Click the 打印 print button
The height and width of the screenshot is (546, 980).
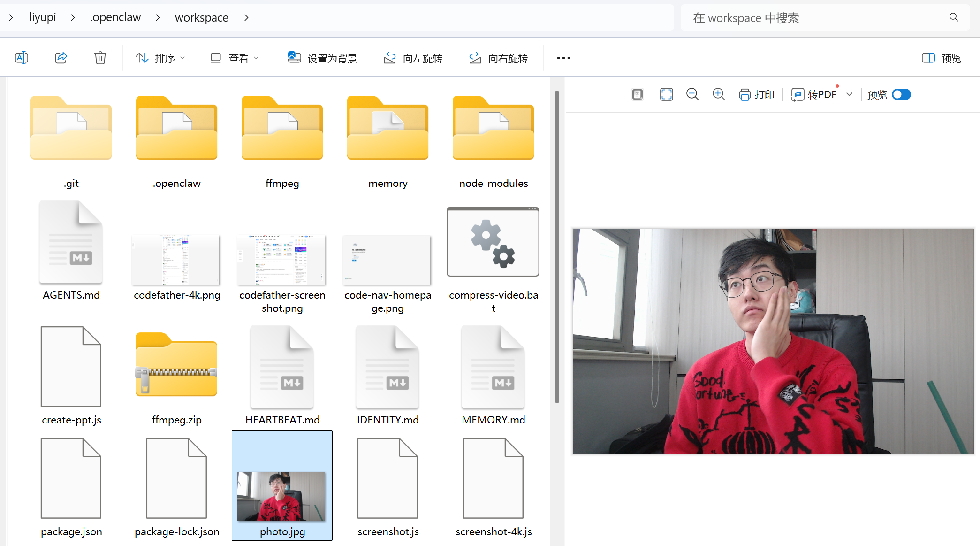point(757,94)
